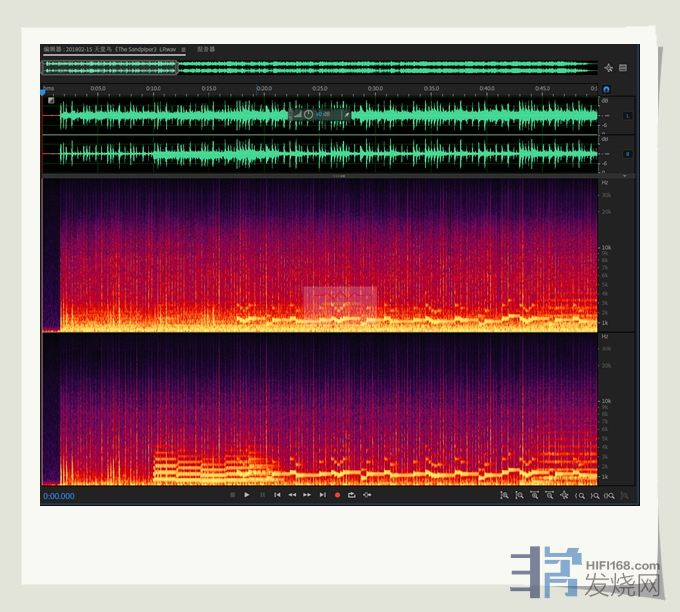The width and height of the screenshot is (680, 612).
Task: Click the 0:00.000 timecode display
Action: [59, 496]
